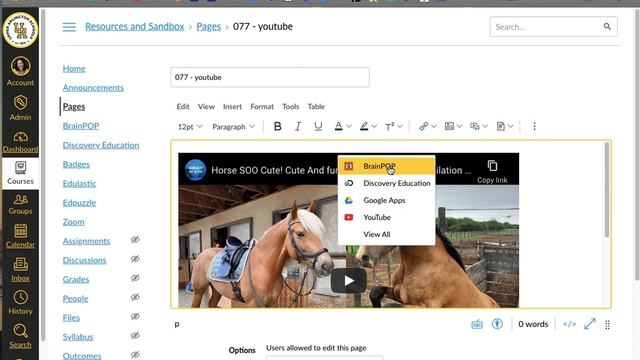Expand the superscript dropdown arrow

click(400, 127)
